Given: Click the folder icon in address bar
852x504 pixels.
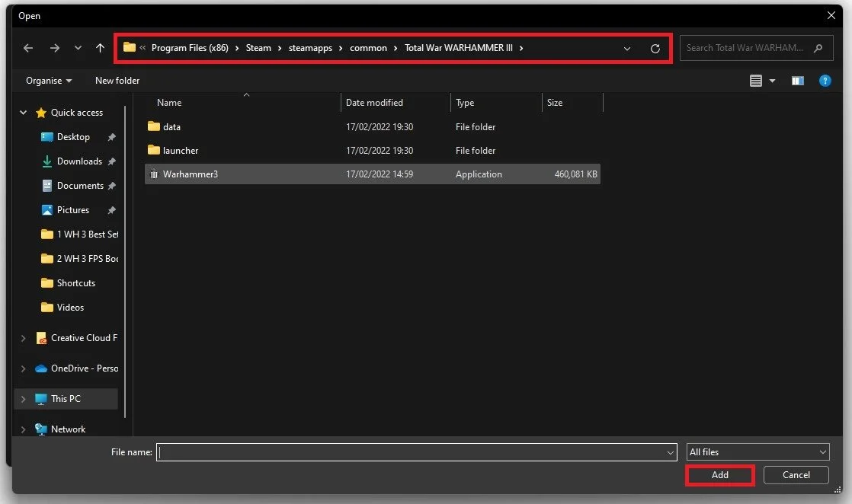Looking at the screenshot, I should 130,47.
